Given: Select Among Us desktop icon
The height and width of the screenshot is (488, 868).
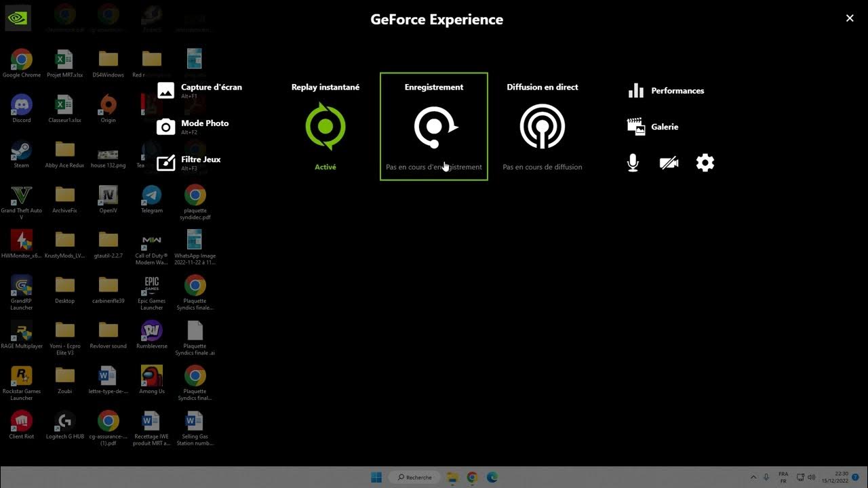Looking at the screenshot, I should (x=152, y=380).
